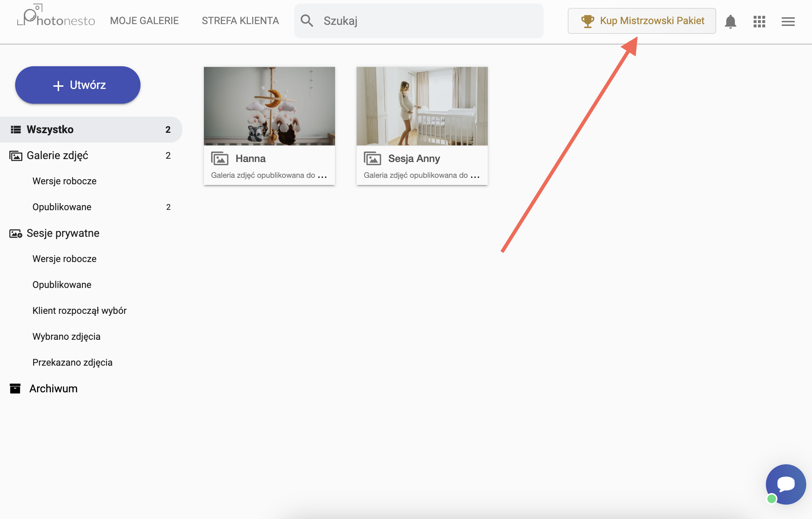Viewport: 812px width, 519px height.
Task: Click the count 2 beside Galerie zdjęć
Action: click(168, 155)
